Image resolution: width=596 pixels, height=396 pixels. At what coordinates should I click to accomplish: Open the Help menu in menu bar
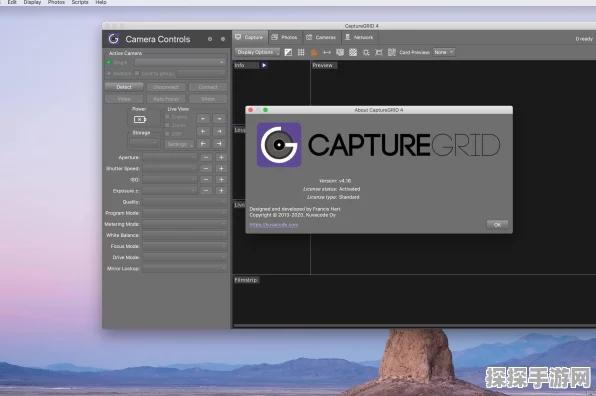click(101, 2)
